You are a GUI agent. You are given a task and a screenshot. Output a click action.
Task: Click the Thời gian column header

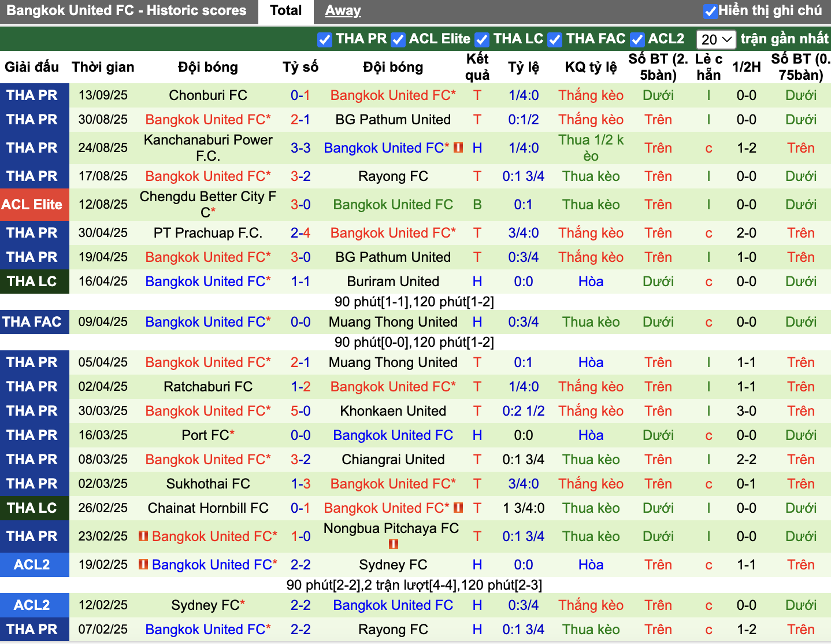[103, 67]
